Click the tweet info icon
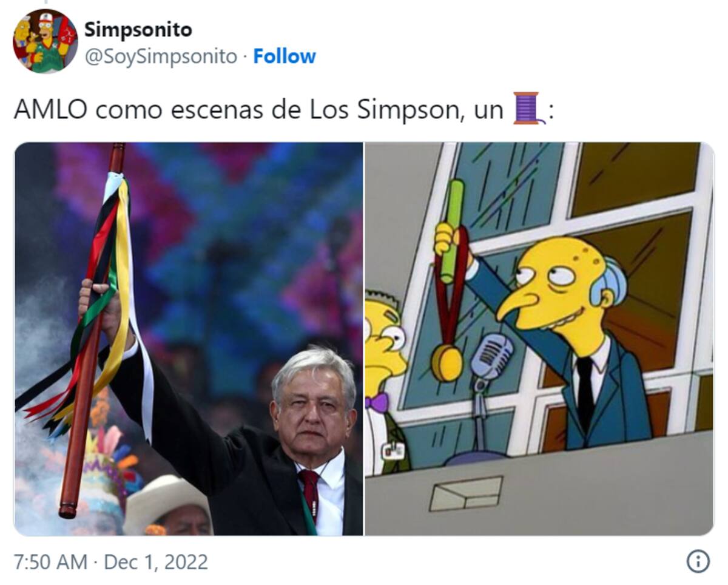 (698, 561)
